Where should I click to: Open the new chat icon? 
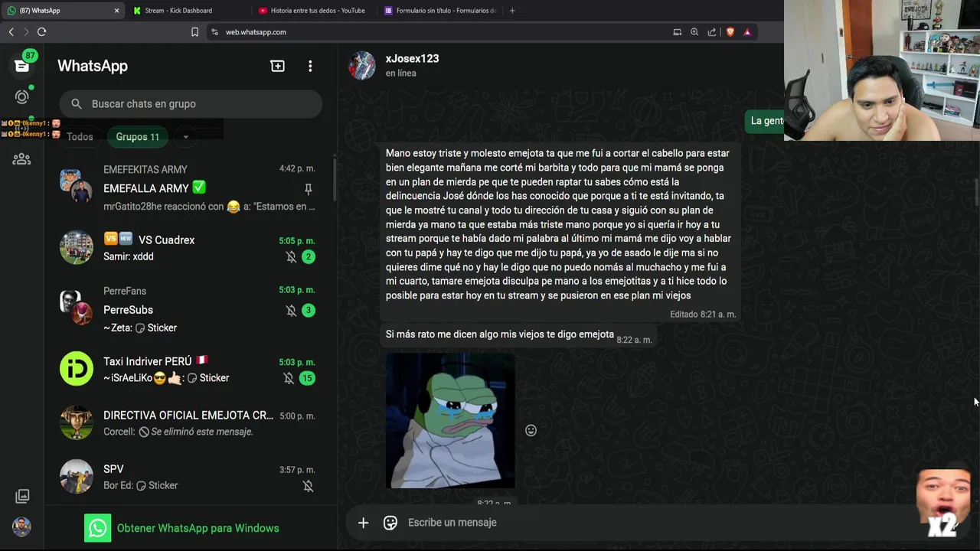click(277, 66)
